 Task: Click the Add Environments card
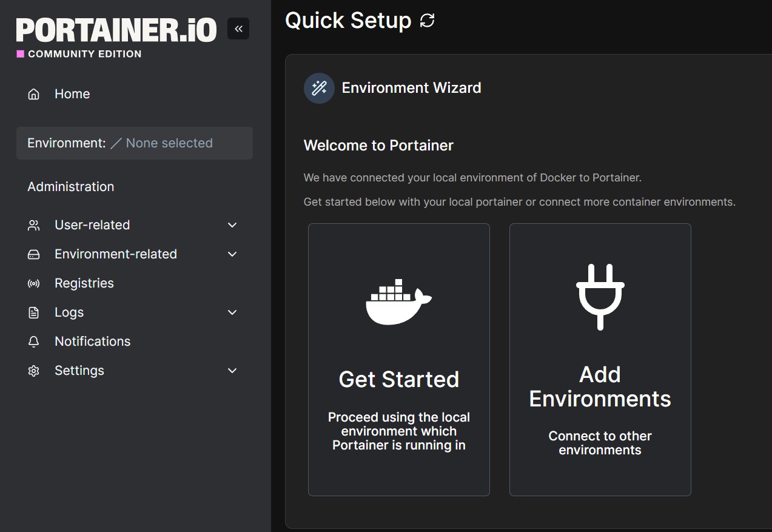[x=600, y=360]
